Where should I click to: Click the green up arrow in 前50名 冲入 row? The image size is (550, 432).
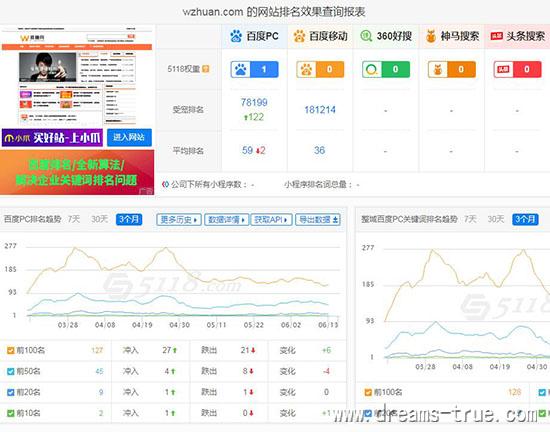pyautogui.click(x=173, y=371)
